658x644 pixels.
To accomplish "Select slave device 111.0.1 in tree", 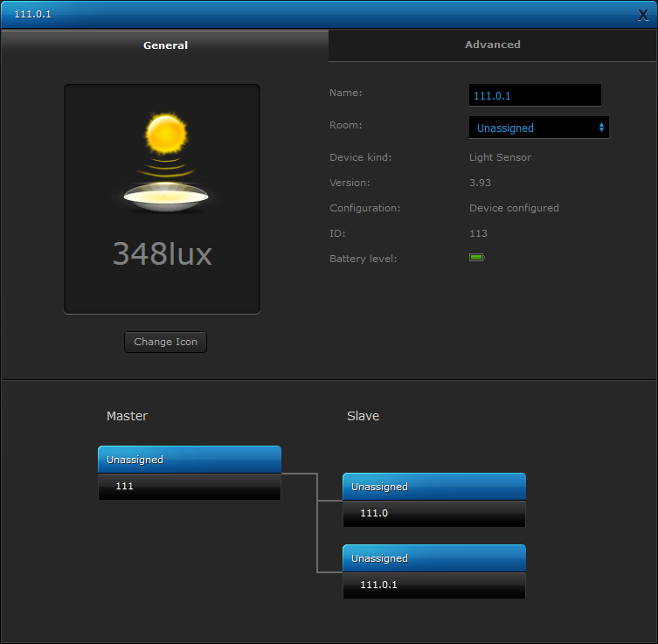I will (434, 585).
